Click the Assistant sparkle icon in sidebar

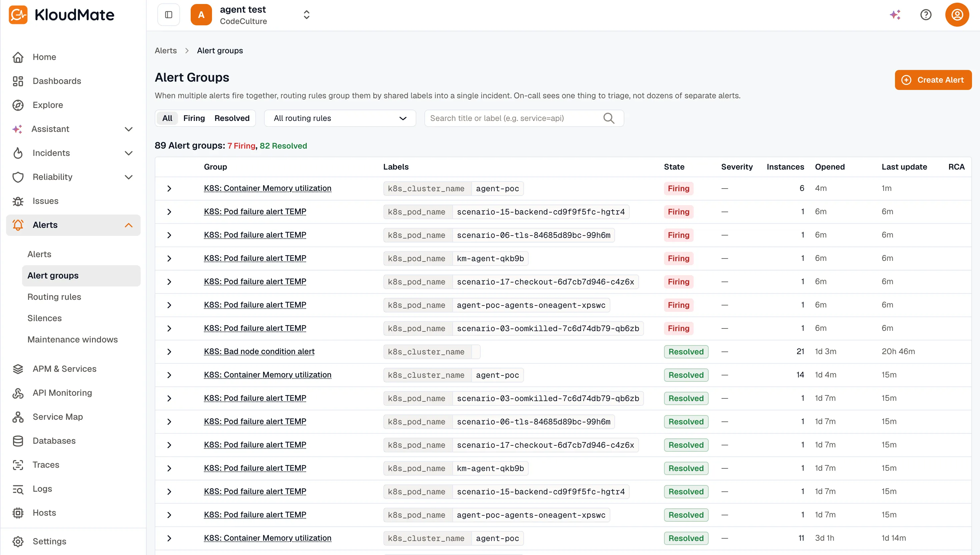tap(17, 129)
